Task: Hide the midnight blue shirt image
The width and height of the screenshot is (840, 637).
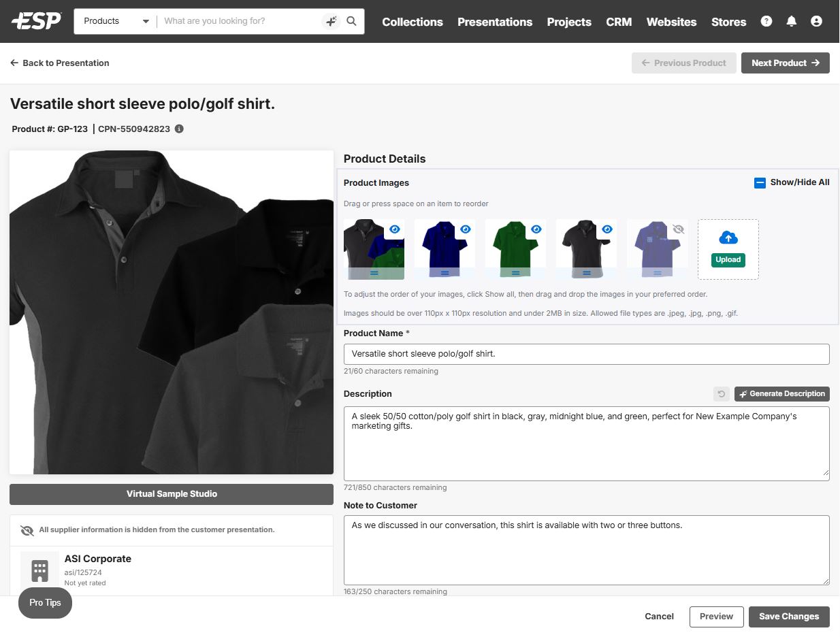Action: (x=466, y=229)
